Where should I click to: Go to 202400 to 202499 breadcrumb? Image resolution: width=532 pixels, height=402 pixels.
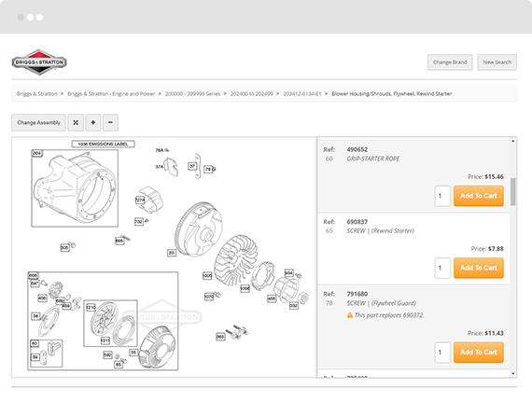[x=252, y=93]
